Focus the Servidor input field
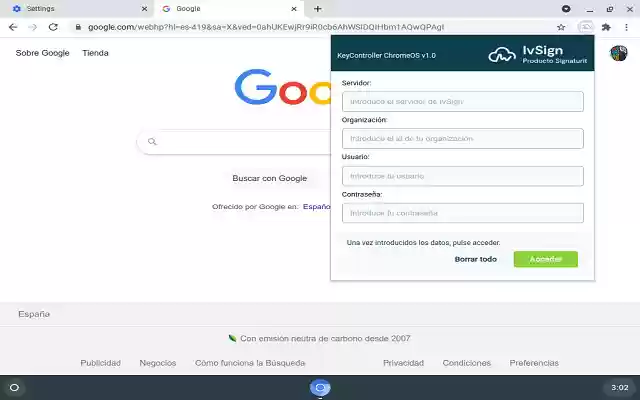Viewport: 640px width, 400px height. (x=462, y=102)
